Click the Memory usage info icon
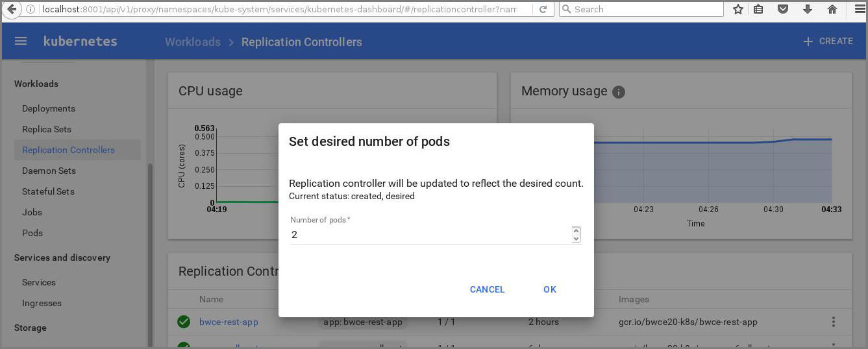 (x=619, y=92)
